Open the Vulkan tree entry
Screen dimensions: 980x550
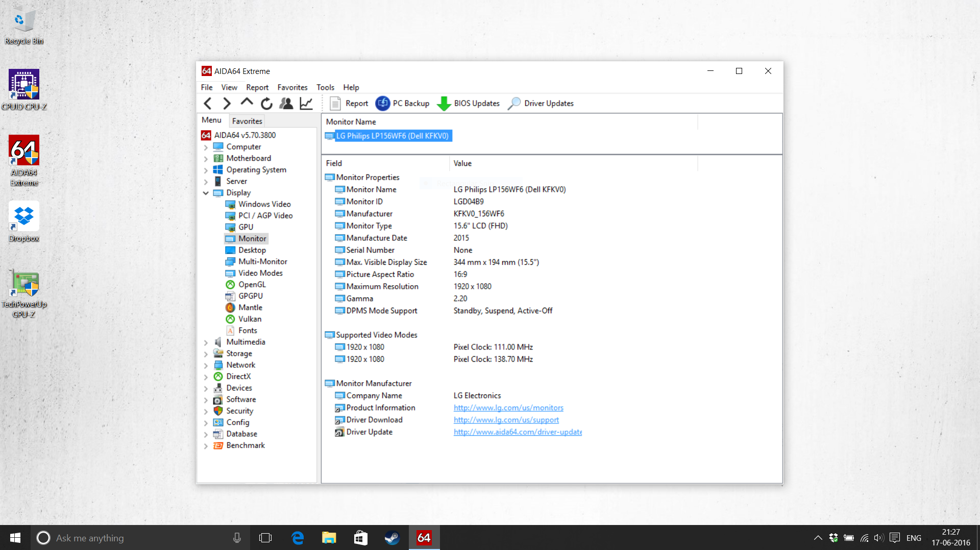click(x=250, y=319)
